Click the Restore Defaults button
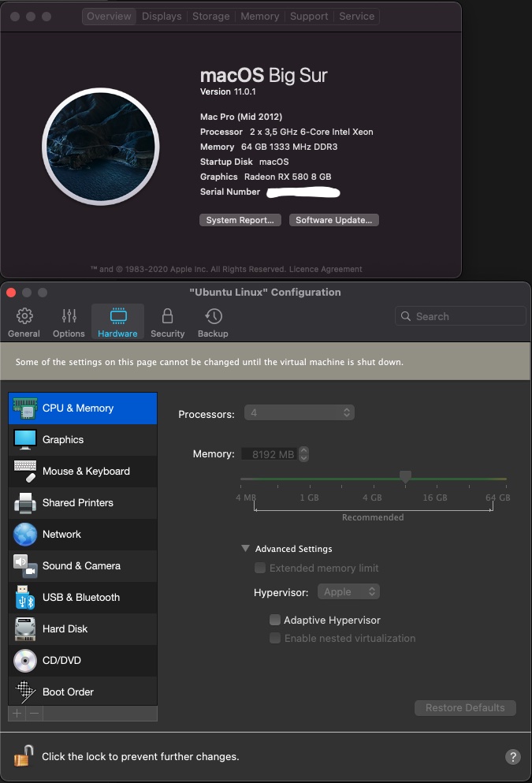532x783 pixels. coord(465,707)
